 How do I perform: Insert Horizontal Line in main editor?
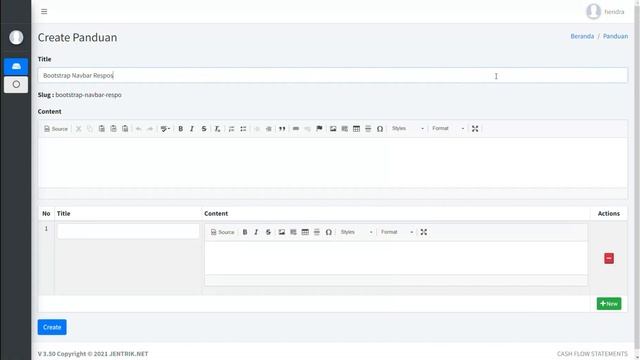click(368, 129)
